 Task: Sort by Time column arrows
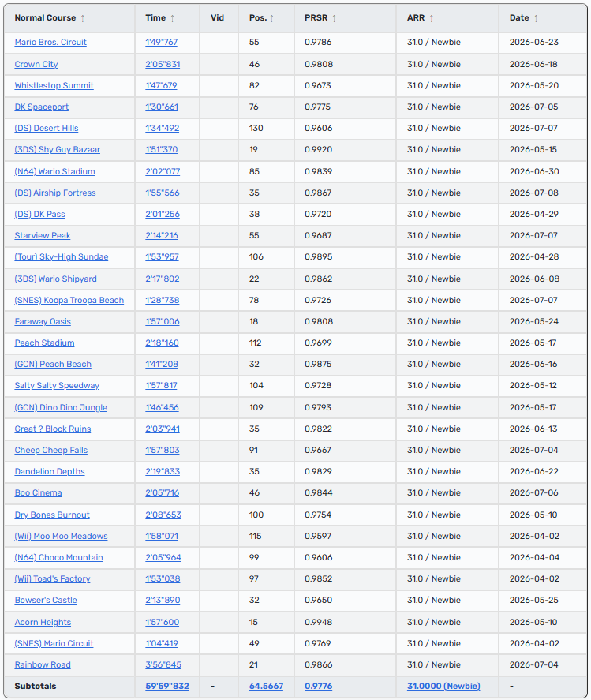[x=172, y=18]
